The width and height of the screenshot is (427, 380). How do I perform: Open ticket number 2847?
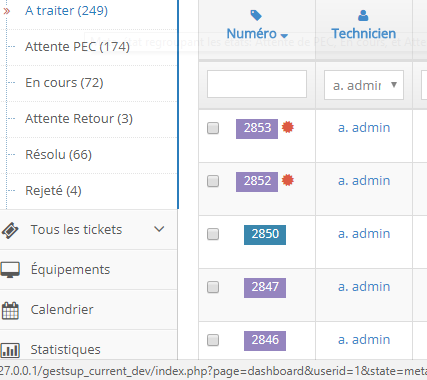[265, 288]
